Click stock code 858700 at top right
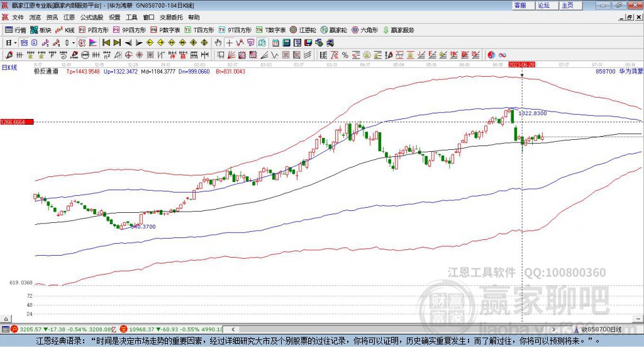This screenshot has height=347, width=644. pos(606,72)
